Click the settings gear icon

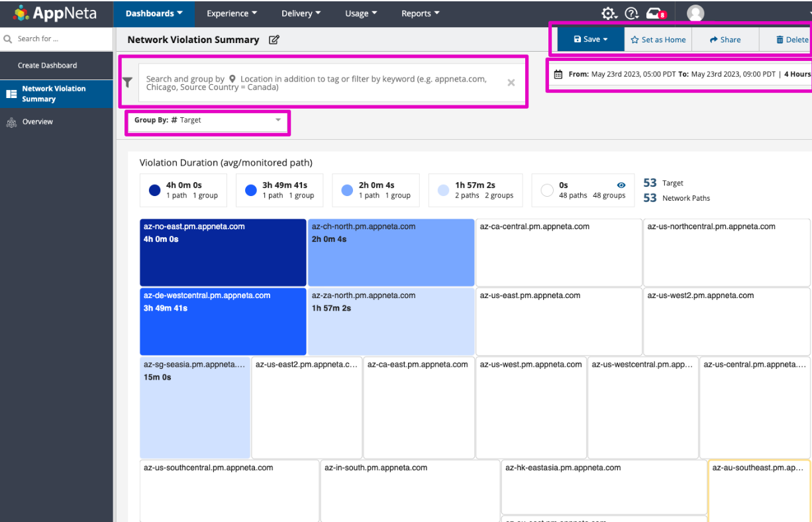tap(608, 13)
